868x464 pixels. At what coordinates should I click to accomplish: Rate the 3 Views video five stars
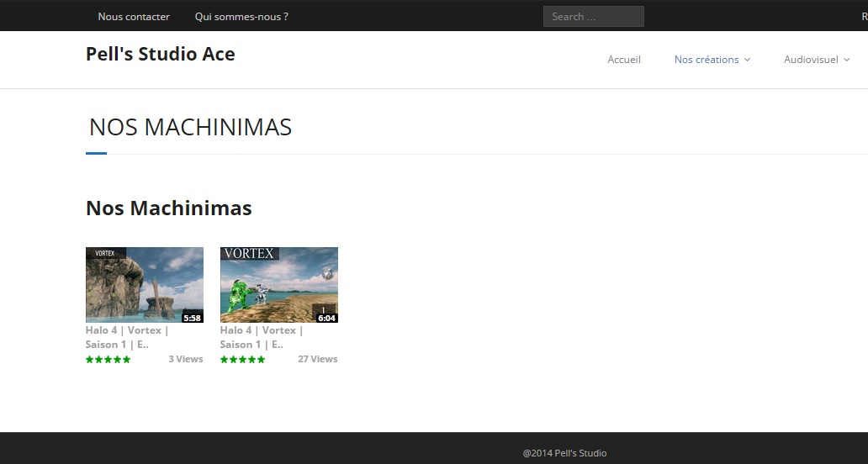pos(126,360)
